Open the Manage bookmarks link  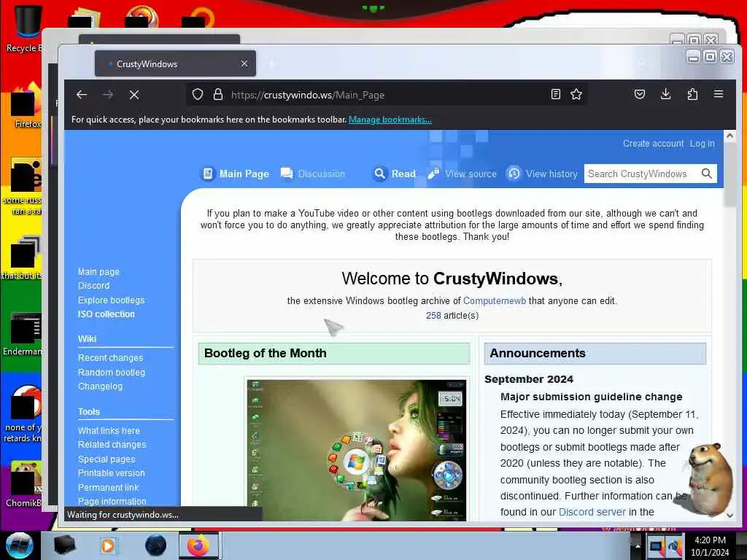coord(390,120)
